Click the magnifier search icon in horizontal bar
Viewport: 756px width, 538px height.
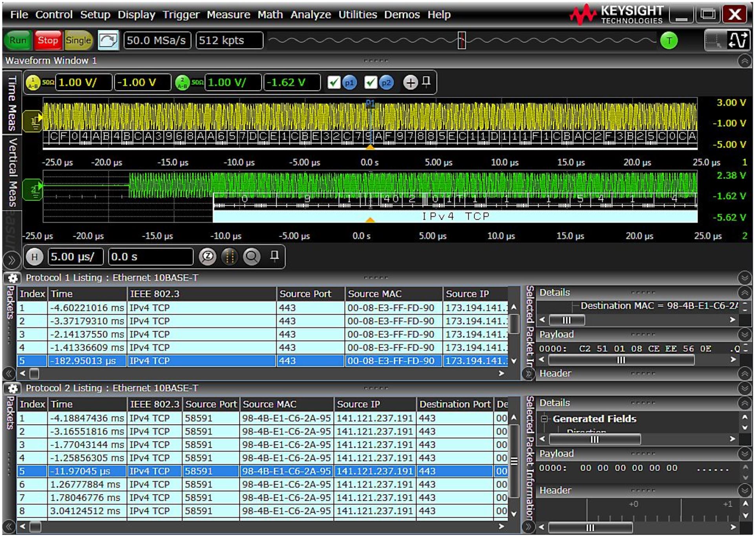252,257
